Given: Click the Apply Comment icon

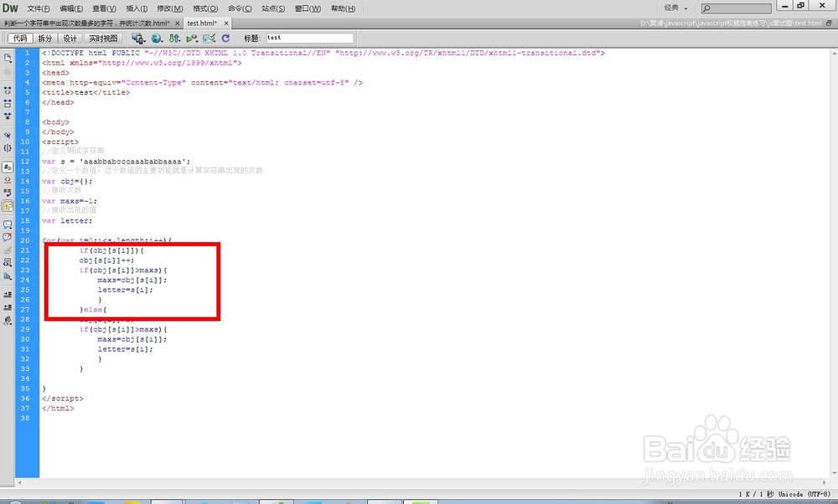Looking at the screenshot, I should tap(8, 224).
